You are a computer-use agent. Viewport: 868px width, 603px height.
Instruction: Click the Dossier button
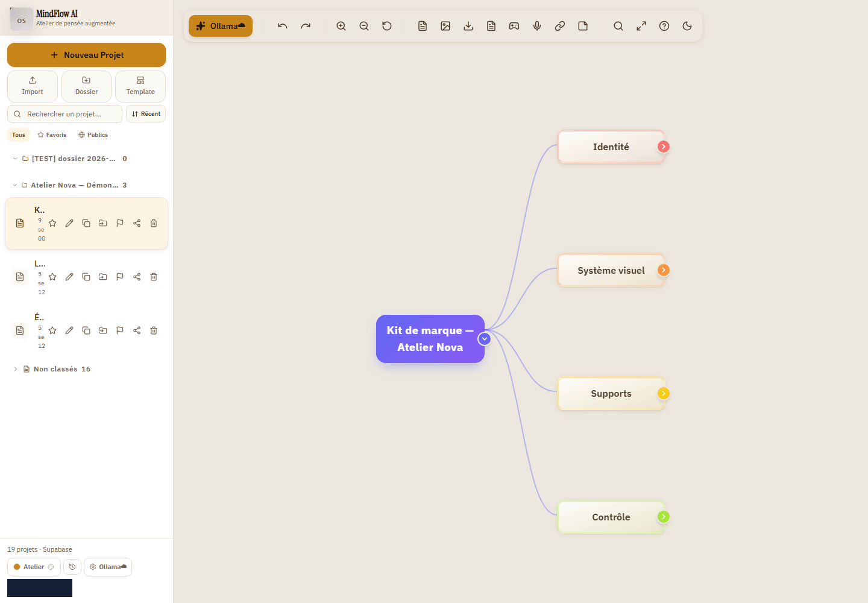pos(86,86)
